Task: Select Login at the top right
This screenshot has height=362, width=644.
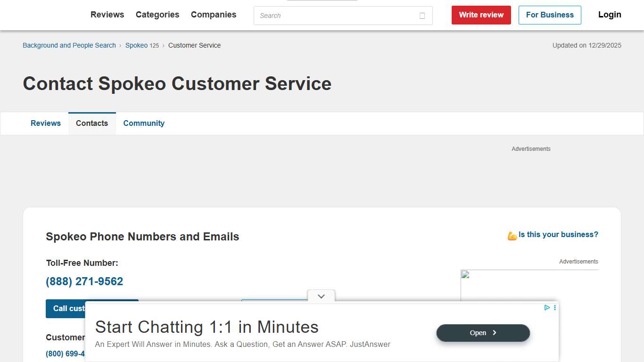Action: (x=609, y=15)
